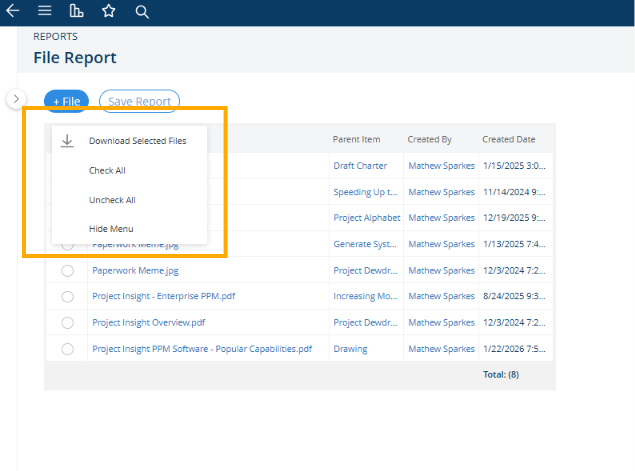Open the reports chart icon

76,11
